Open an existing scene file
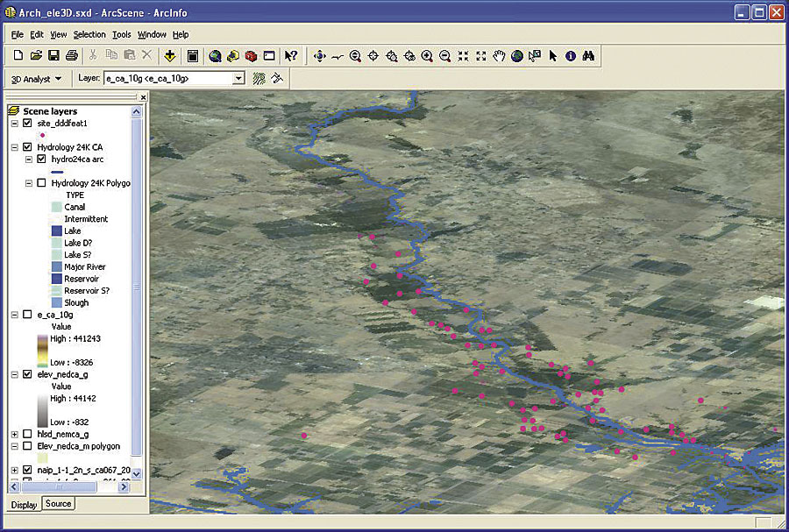Screen dimensions: 789x532 pyautogui.click(x=36, y=55)
